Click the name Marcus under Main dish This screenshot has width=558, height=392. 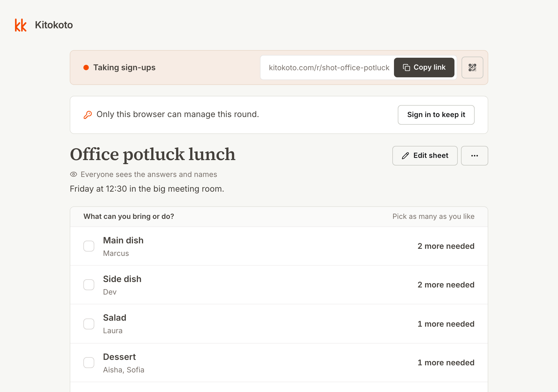pos(116,253)
